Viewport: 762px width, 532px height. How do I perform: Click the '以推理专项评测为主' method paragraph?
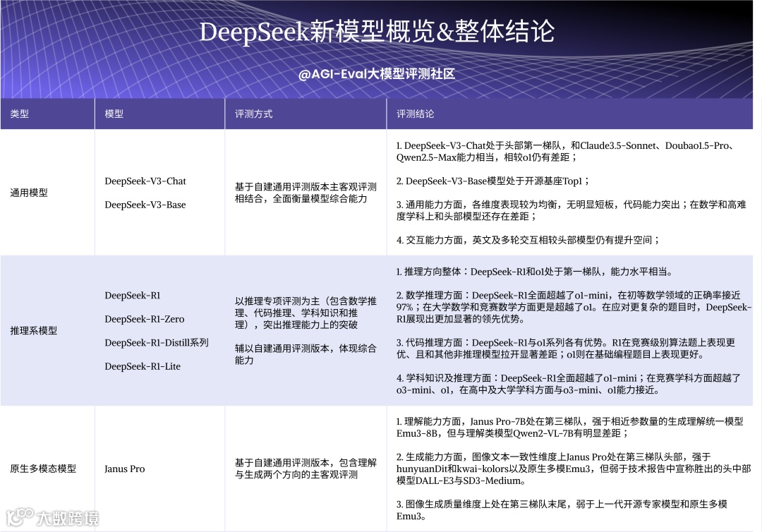click(x=306, y=313)
